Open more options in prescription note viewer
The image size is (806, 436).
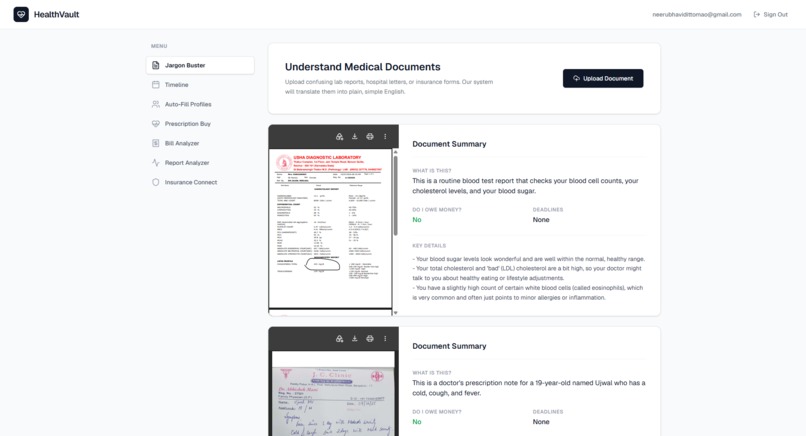click(x=385, y=339)
